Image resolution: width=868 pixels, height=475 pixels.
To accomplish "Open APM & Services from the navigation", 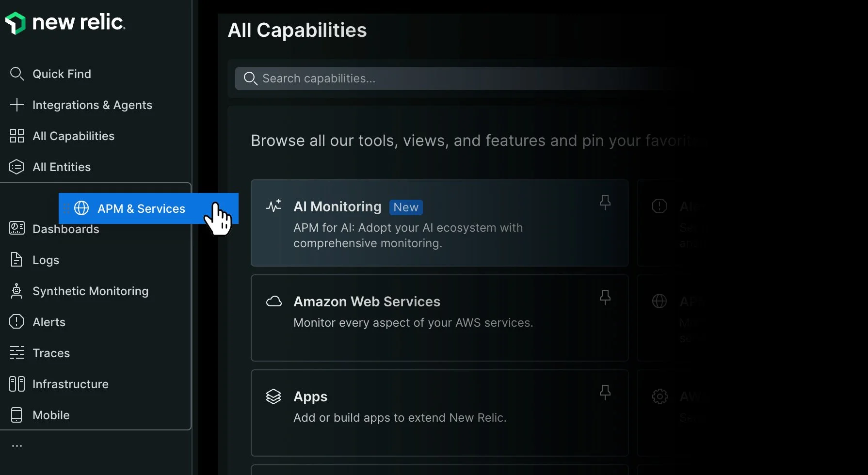I will coord(141,208).
